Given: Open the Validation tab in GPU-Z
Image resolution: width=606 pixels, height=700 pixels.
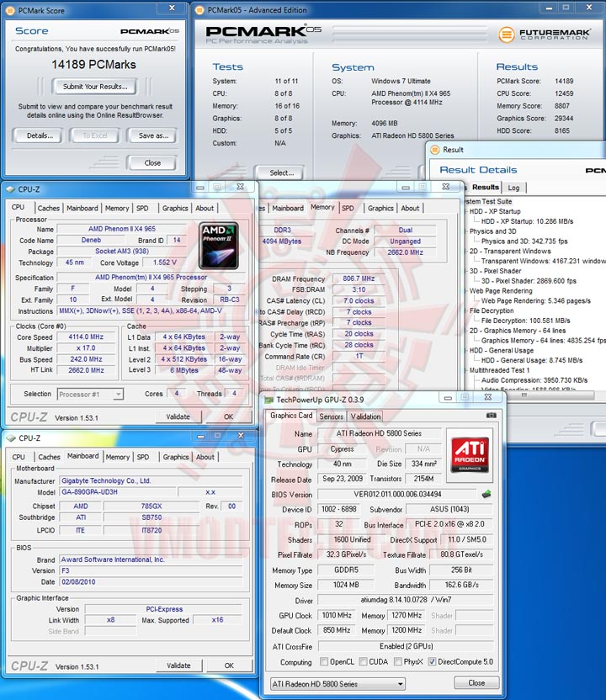Looking at the screenshot, I should point(365,416).
